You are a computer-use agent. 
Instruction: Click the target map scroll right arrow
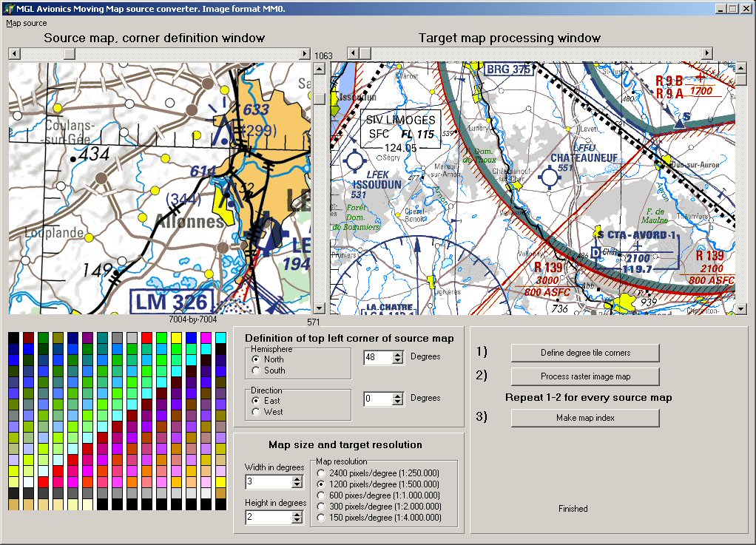[x=707, y=53]
